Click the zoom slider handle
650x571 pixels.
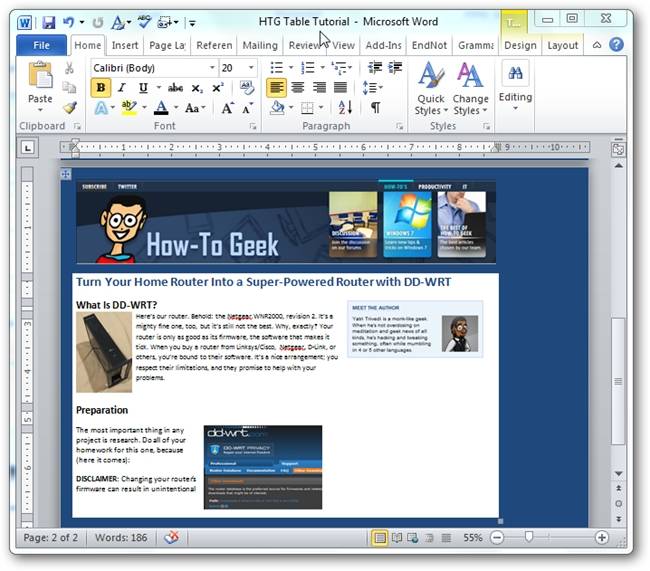click(x=529, y=537)
